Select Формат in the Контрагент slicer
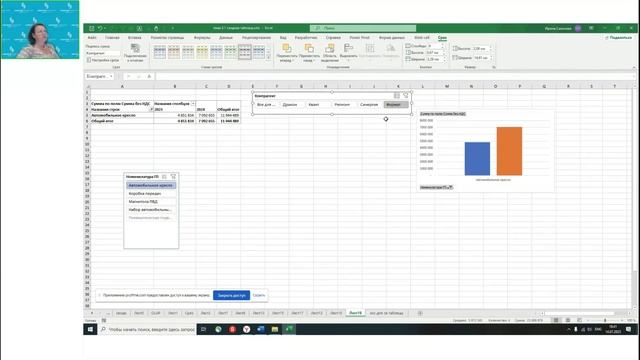Image resolution: width=640 pixels, height=360 pixels. [x=396, y=105]
